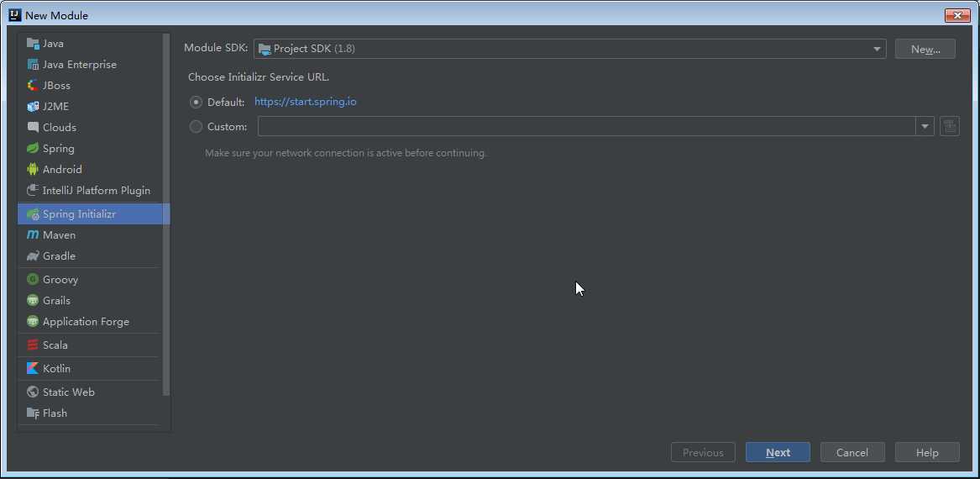Click the Static Web globe icon
The width and height of the screenshot is (980, 479).
[33, 392]
